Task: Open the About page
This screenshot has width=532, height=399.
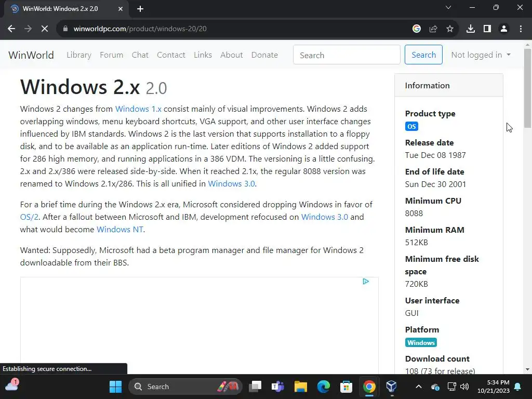Action: tap(231, 55)
